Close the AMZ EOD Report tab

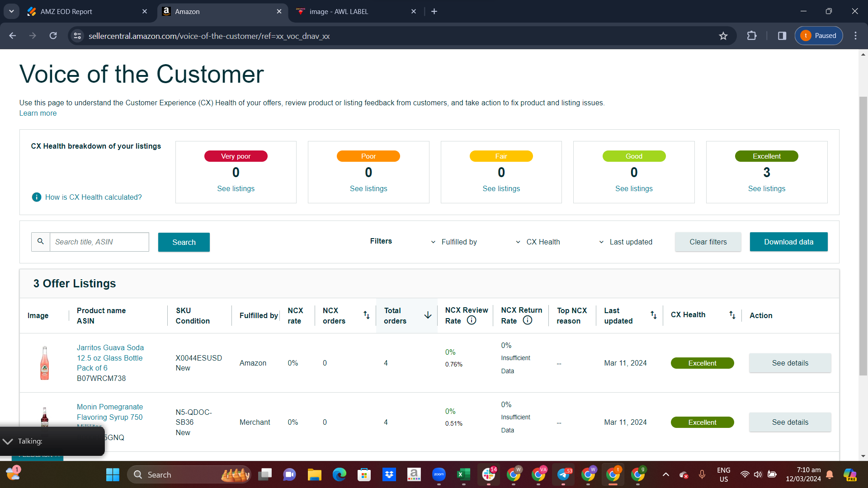click(x=145, y=11)
